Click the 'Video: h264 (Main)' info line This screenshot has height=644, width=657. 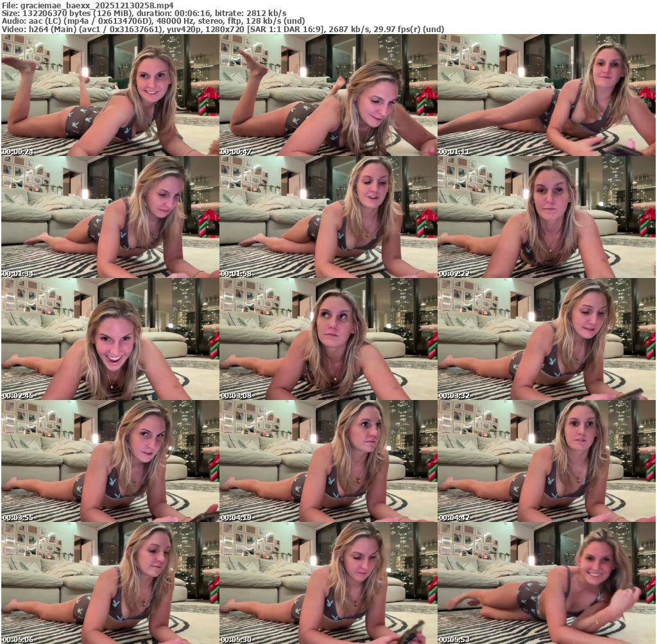coord(223,29)
